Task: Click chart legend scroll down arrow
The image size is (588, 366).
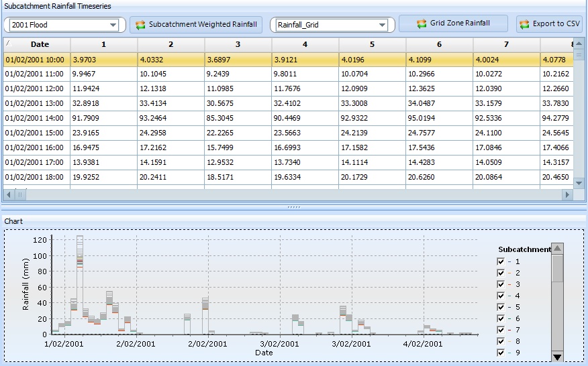Action: [557, 357]
